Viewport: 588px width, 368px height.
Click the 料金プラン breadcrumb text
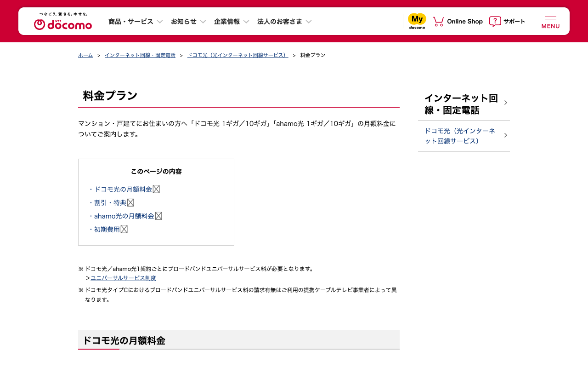[x=313, y=55]
